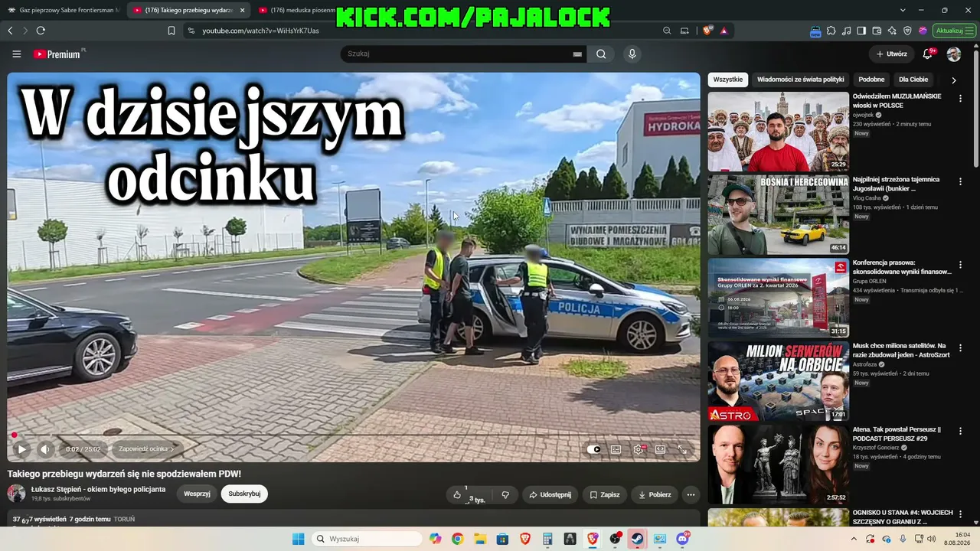980x551 pixels.
Task: Open options for the MUZUŁMAŃSKIE wioski video
Action: [x=960, y=98]
